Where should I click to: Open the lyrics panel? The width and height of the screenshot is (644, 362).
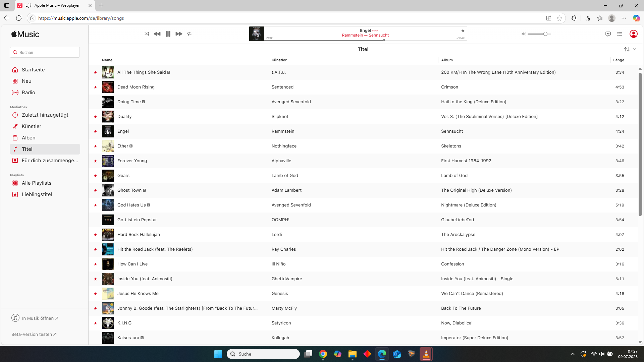pos(608,34)
